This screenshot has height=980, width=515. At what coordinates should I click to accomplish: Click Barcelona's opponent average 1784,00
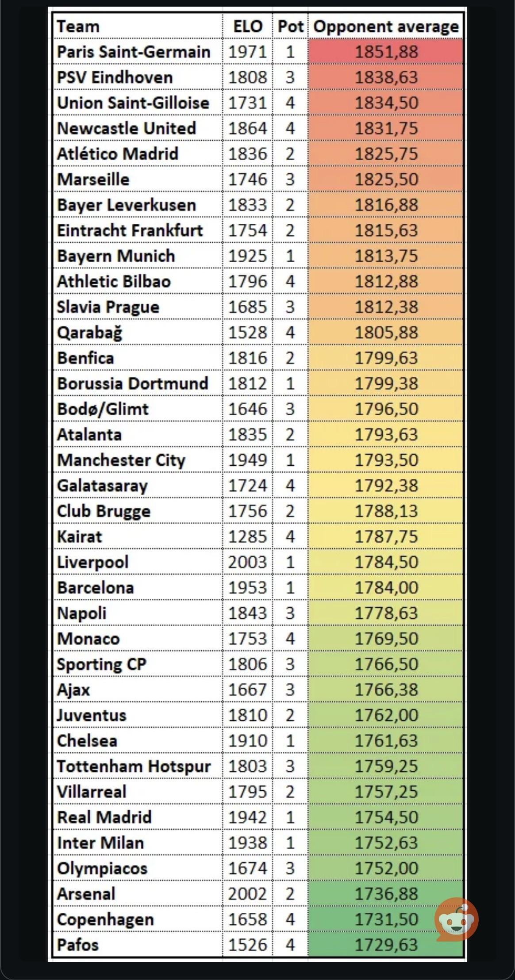click(x=386, y=588)
